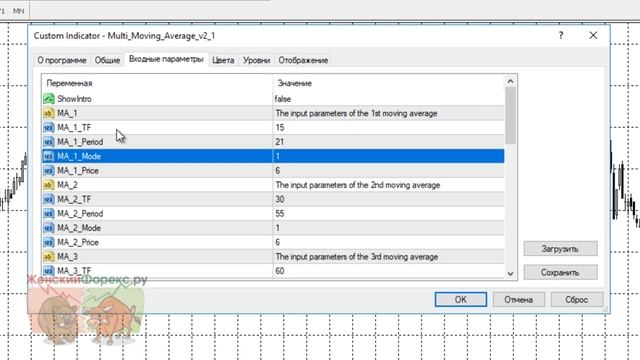Click the parameter list scrollbar thumb
The width and height of the screenshot is (640, 360).
(x=510, y=116)
